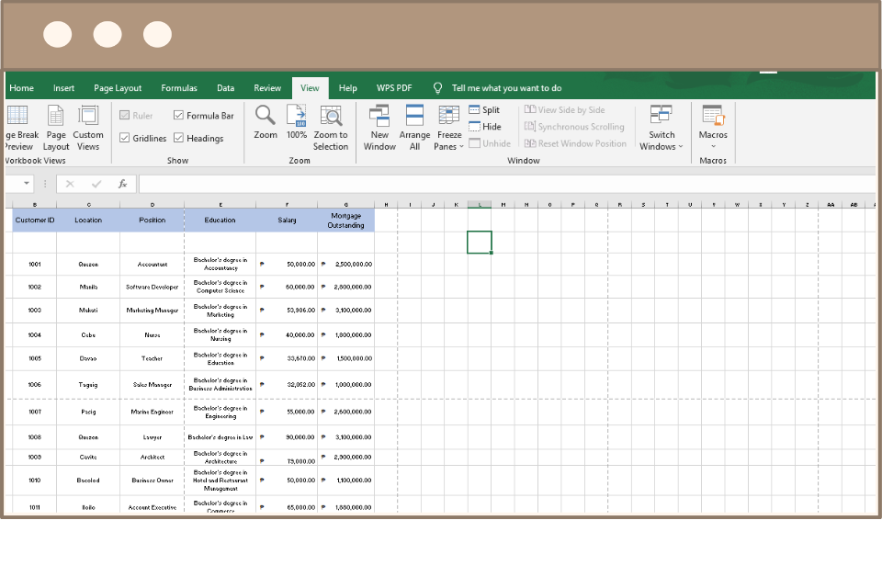Select the Salary header cell

click(x=287, y=220)
